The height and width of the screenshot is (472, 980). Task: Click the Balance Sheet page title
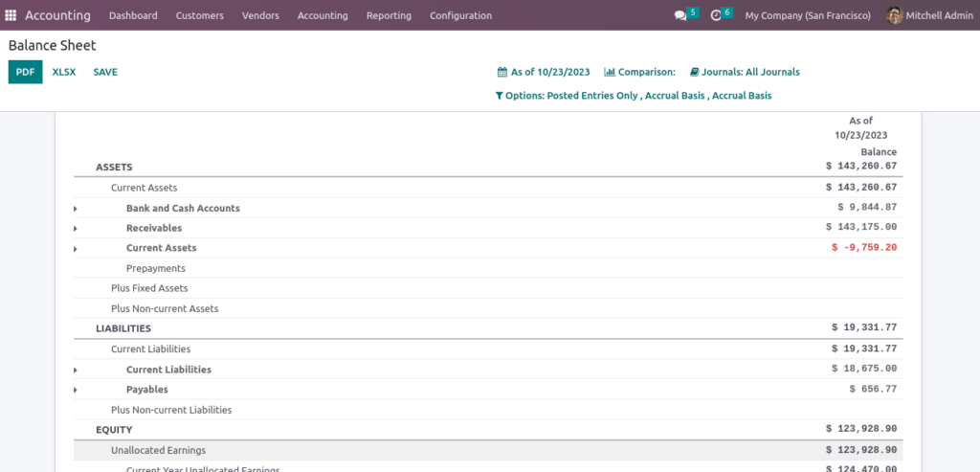tap(52, 46)
